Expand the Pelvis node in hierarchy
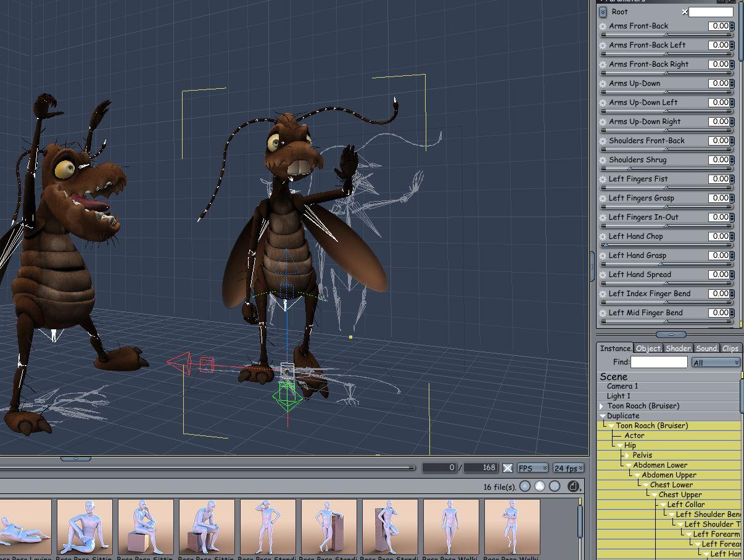The width and height of the screenshot is (744, 560). tap(627, 456)
